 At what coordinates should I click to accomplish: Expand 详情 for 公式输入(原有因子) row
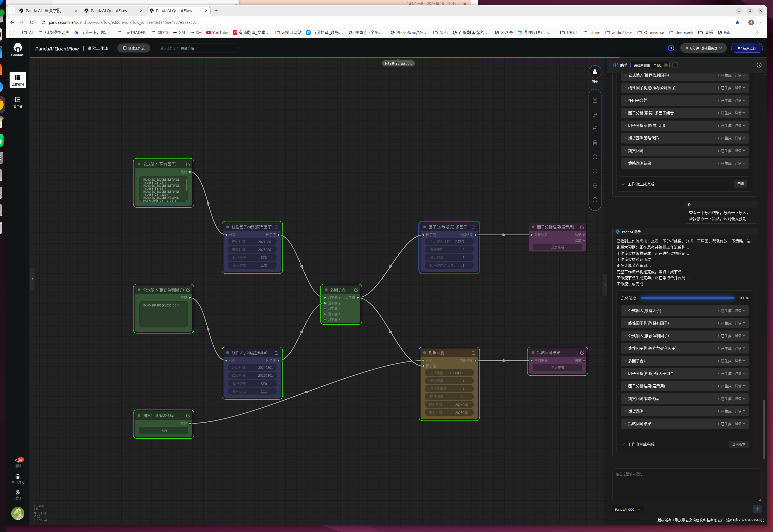pyautogui.click(x=740, y=311)
